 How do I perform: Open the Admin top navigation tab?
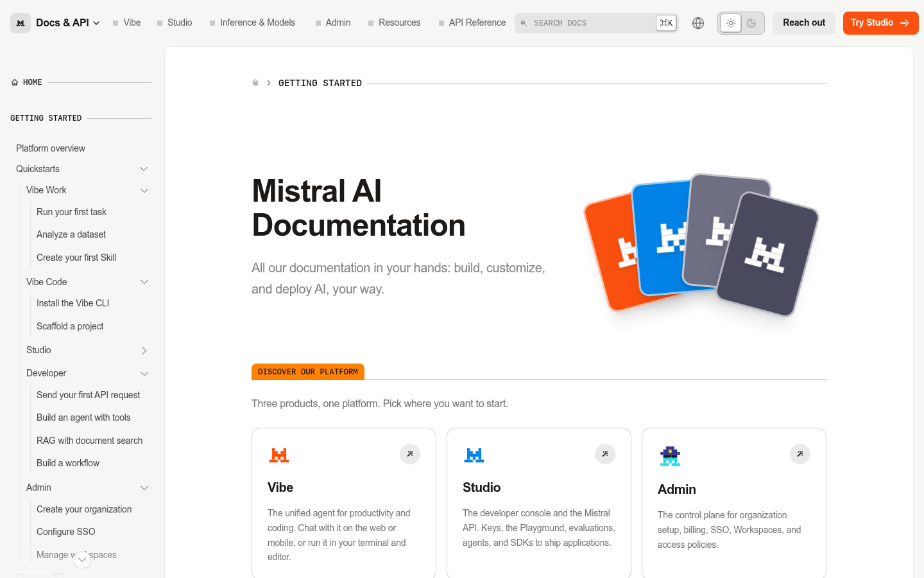pos(333,22)
